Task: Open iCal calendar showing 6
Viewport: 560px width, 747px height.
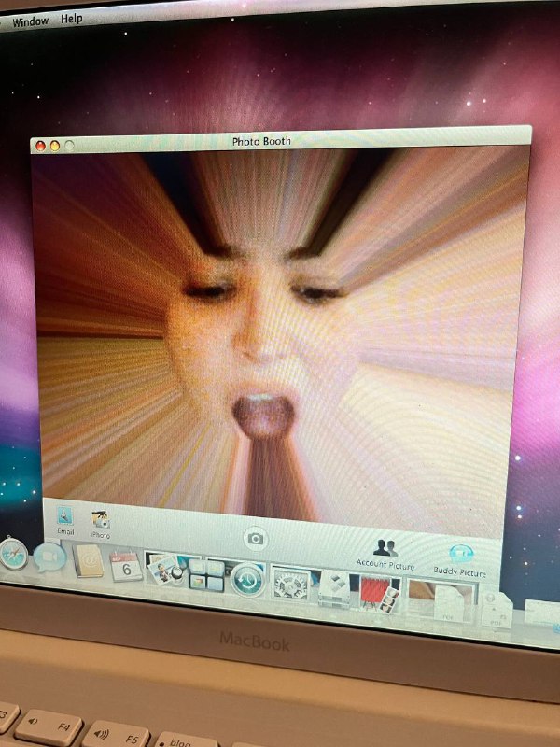Action: click(126, 566)
